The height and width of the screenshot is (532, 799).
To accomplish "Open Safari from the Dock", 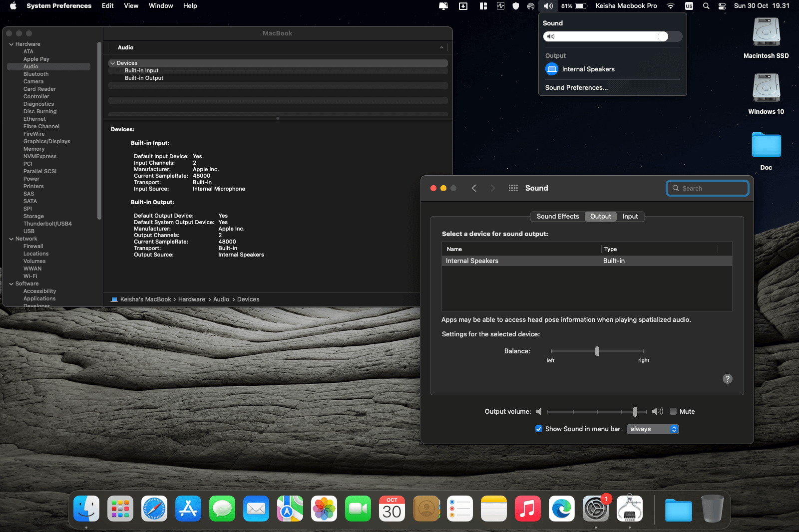I will (x=154, y=509).
